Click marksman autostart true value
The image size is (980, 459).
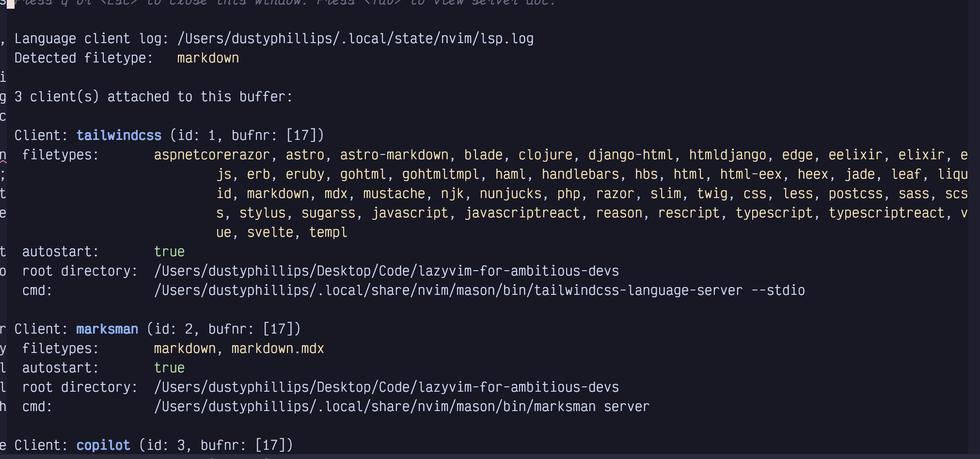[x=169, y=368]
